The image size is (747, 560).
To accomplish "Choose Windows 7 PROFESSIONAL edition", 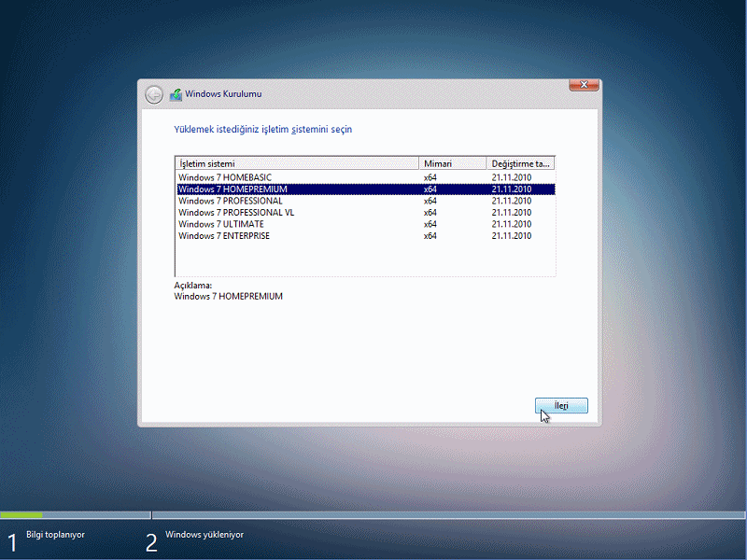I will point(366,201).
